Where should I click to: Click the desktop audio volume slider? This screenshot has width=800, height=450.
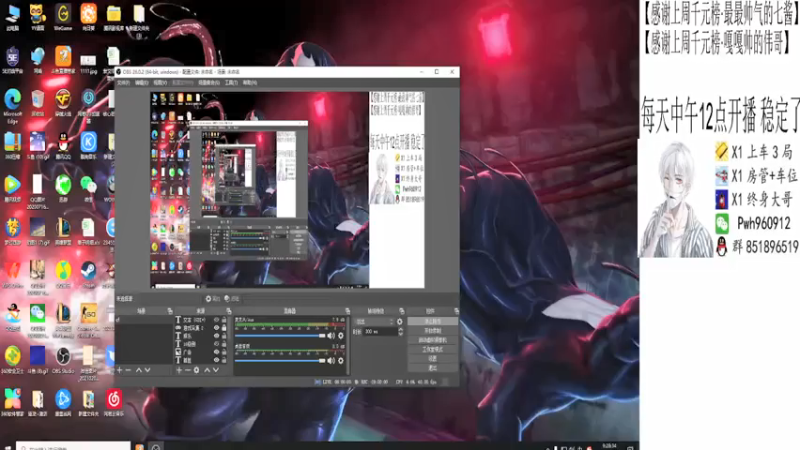pos(280,361)
